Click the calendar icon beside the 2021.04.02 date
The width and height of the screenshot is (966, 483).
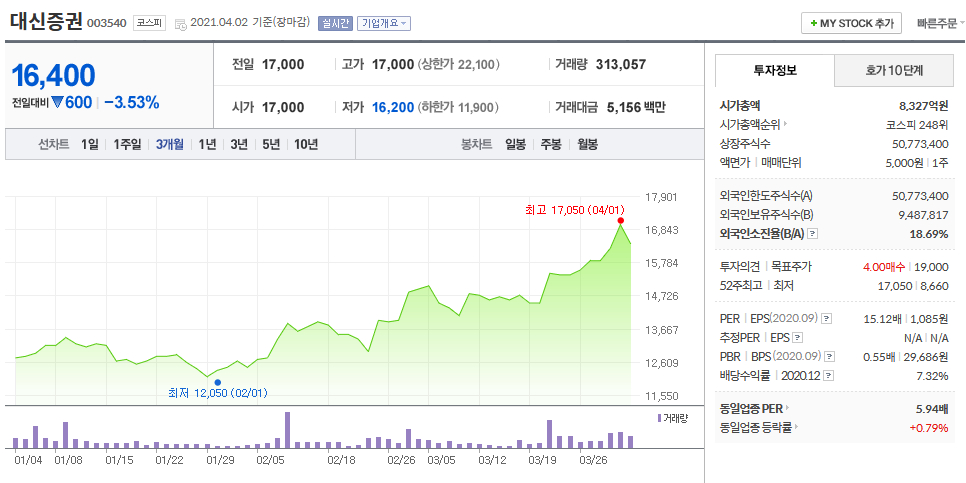(181, 24)
